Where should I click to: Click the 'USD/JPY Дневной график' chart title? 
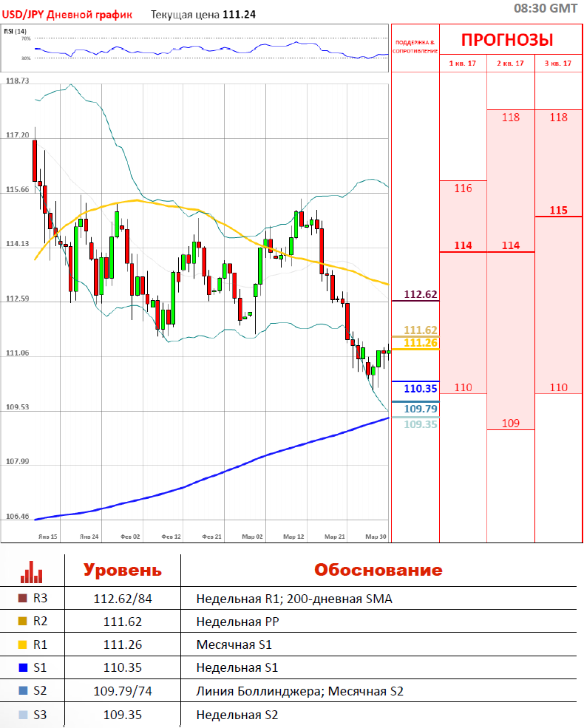coord(64,13)
